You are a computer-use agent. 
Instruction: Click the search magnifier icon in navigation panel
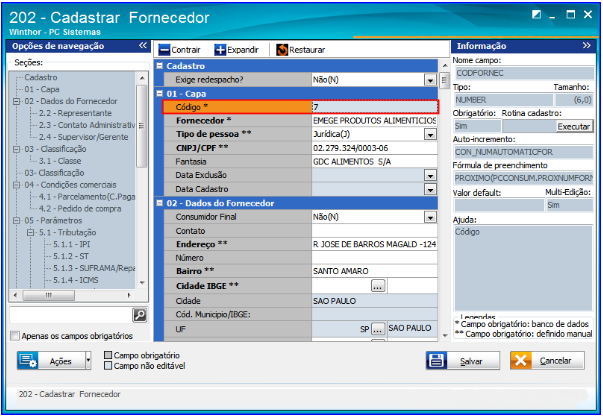pos(140,314)
